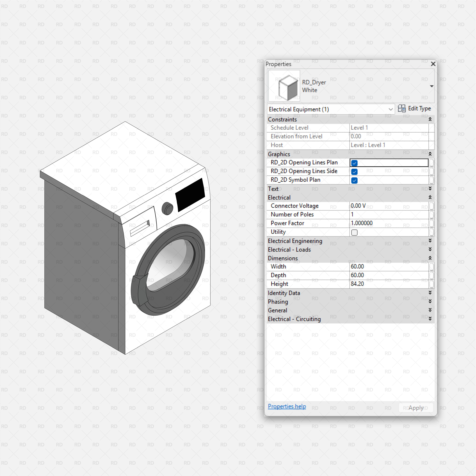Image resolution: width=476 pixels, height=476 pixels.
Task: Click the associate parameter button beside Height
Action: pyautogui.click(x=432, y=284)
